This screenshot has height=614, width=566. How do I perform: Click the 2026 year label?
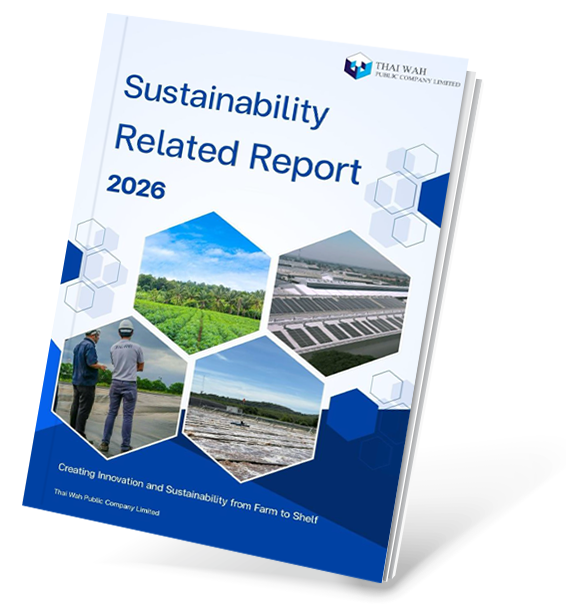(x=136, y=188)
